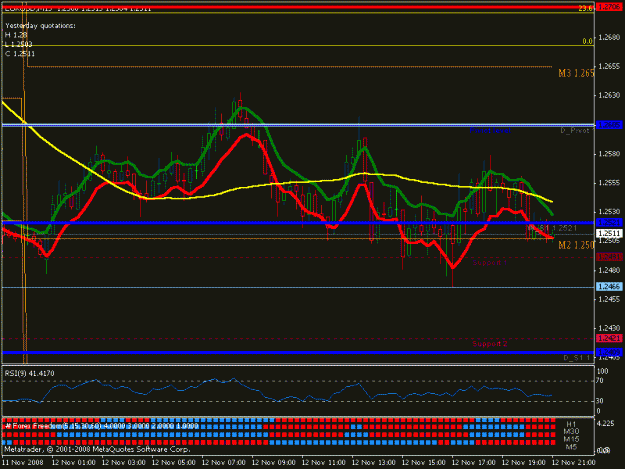This screenshot has width=625, height=469.
Task: Click the orange 'M2 1.250' level label
Action: point(576,245)
